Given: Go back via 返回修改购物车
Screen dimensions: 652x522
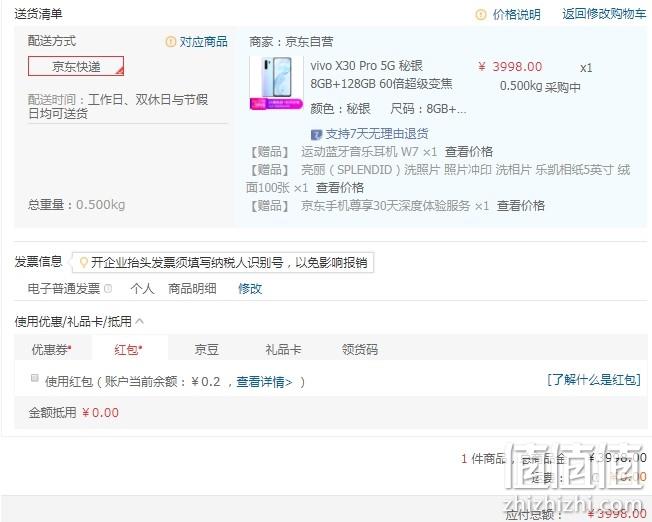Looking at the screenshot, I should (x=604, y=14).
